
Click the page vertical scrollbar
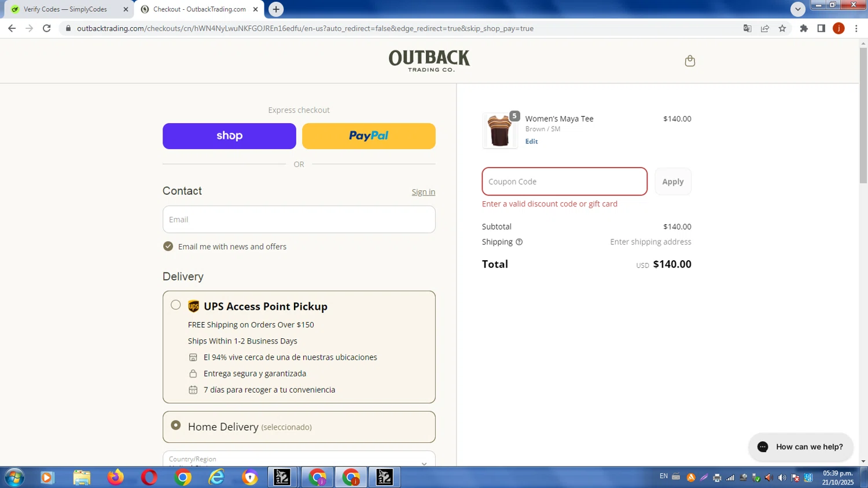coord(863,116)
